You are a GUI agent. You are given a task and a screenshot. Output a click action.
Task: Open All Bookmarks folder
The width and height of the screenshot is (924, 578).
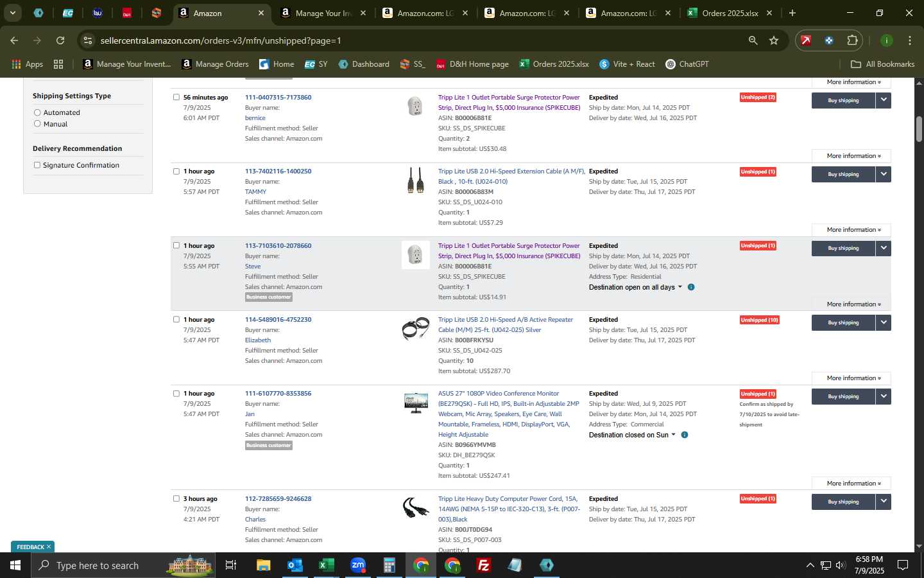pyautogui.click(x=882, y=64)
